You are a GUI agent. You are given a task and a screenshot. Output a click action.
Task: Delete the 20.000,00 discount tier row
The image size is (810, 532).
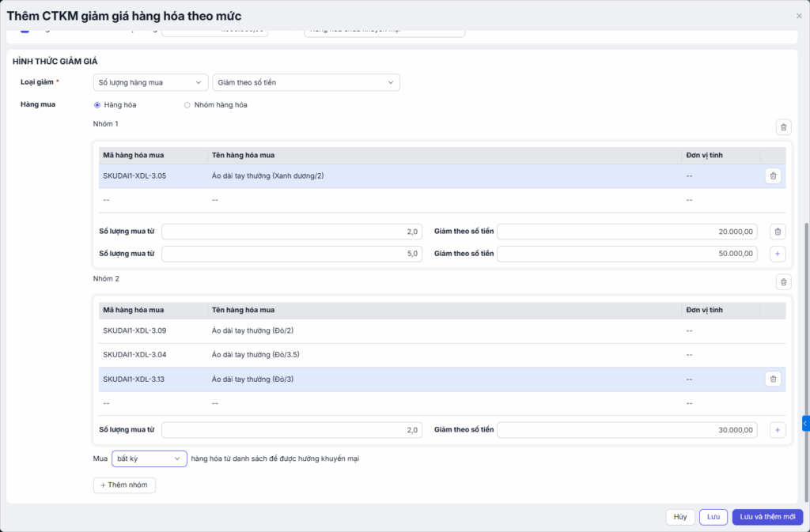[778, 232]
